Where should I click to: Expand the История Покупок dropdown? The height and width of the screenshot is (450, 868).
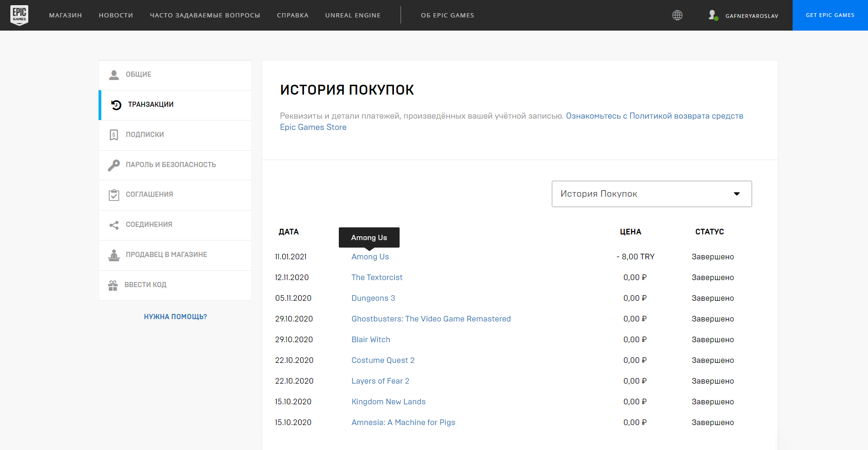[x=652, y=194]
